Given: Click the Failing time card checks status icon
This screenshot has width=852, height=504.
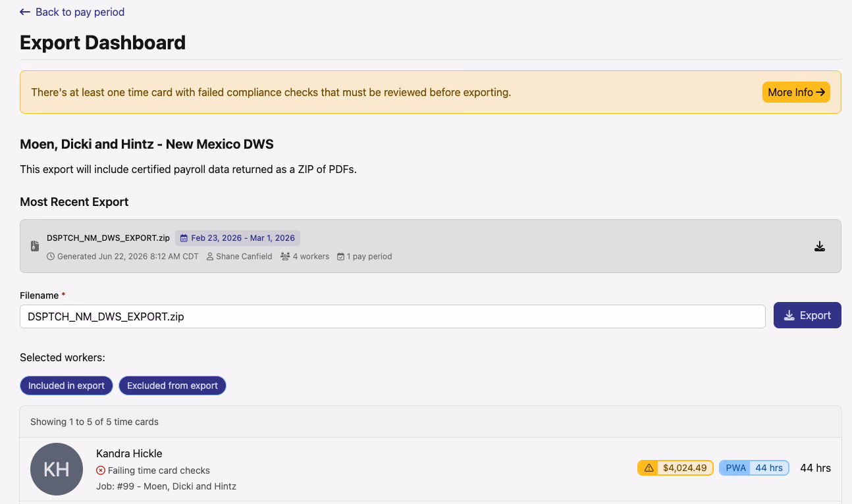Looking at the screenshot, I should tap(101, 470).
